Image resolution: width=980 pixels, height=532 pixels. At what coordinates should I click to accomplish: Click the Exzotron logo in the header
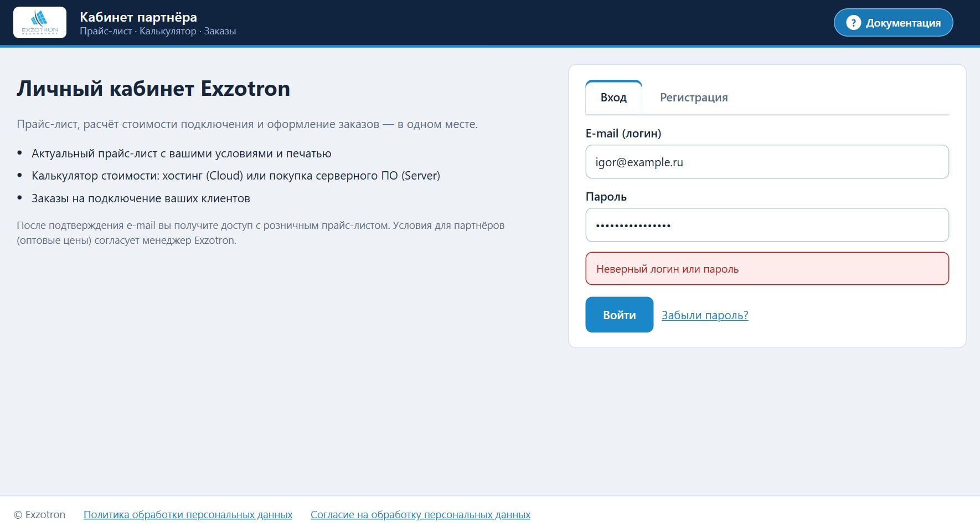click(40, 23)
